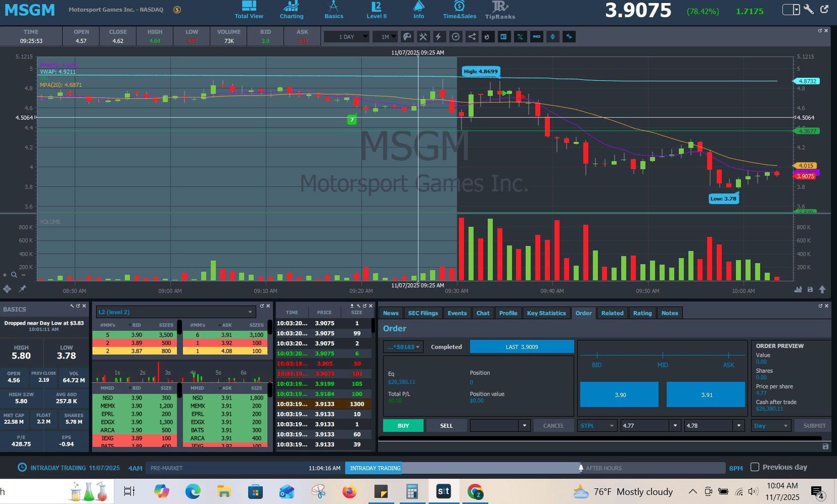Check the Previous day checkbox
The width and height of the screenshot is (837, 504).
click(755, 467)
